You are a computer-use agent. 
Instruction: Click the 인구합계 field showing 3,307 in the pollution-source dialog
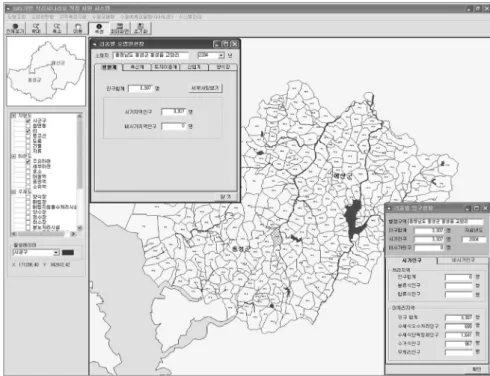pos(141,88)
